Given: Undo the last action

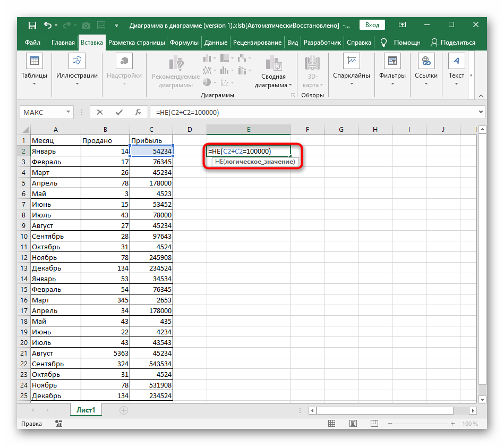Looking at the screenshot, I should 48,25.
